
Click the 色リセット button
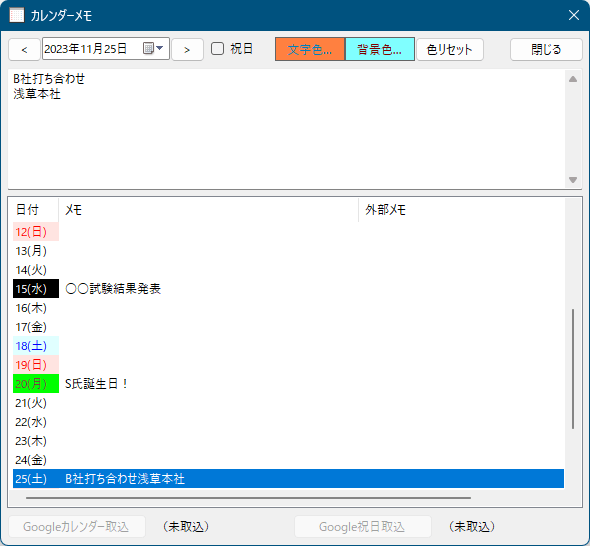(450, 49)
